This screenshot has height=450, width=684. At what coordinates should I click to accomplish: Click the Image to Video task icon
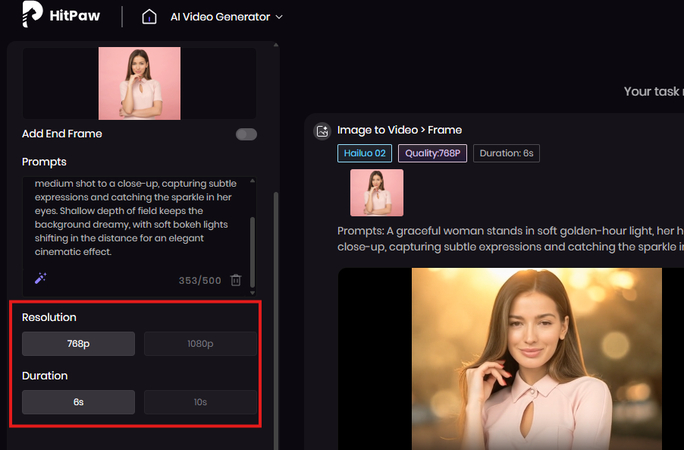tap(322, 130)
